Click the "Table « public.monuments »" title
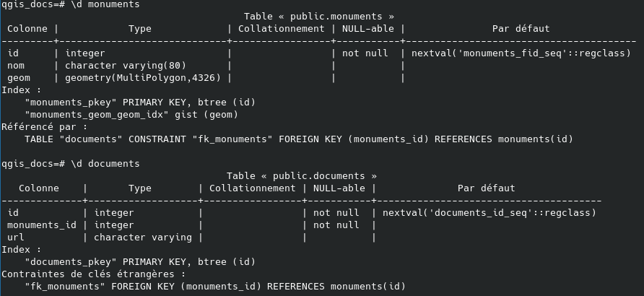 [x=318, y=17]
